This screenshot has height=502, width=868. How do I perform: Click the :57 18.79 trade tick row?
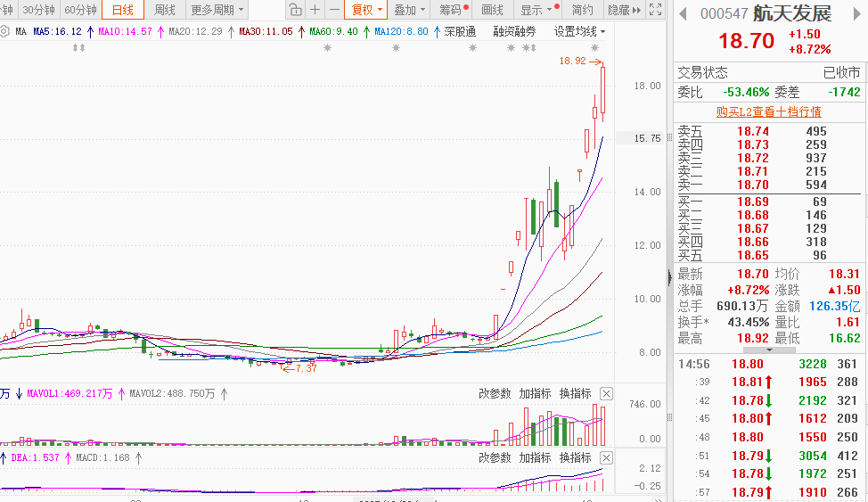[x=768, y=492]
